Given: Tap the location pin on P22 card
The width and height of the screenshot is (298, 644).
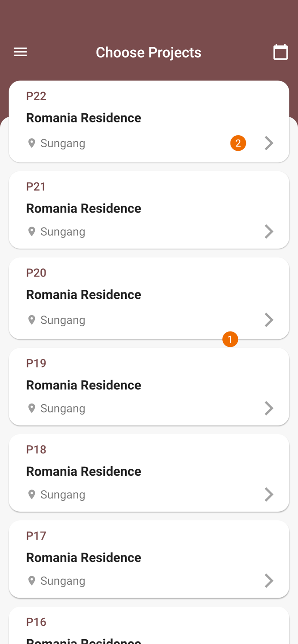Looking at the screenshot, I should click(x=31, y=143).
